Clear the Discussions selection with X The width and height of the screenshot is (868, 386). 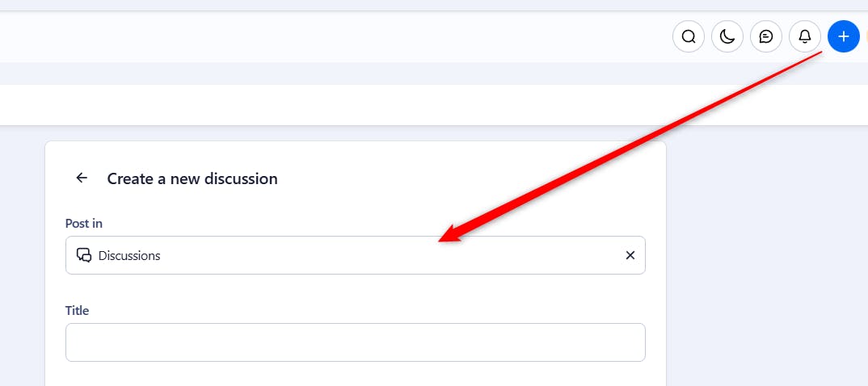pyautogui.click(x=630, y=255)
